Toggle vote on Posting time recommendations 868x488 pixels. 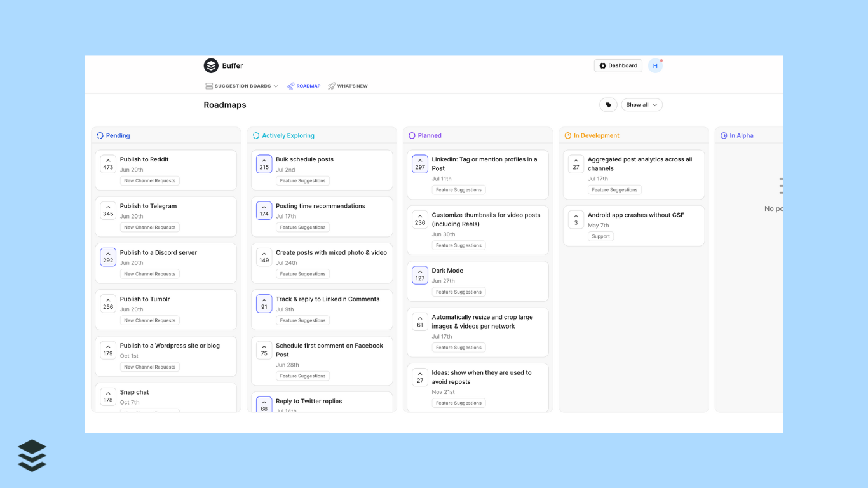coord(264,210)
